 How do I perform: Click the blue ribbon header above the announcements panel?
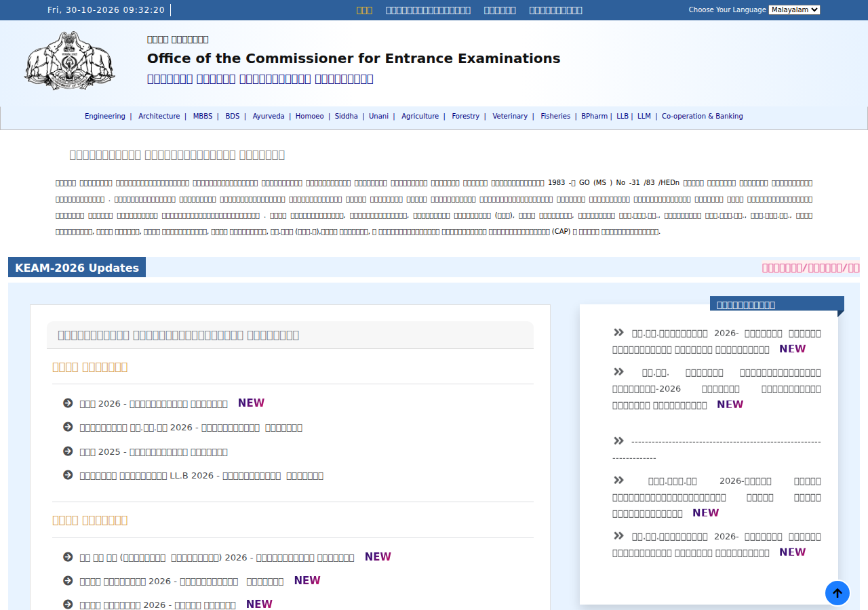(777, 304)
